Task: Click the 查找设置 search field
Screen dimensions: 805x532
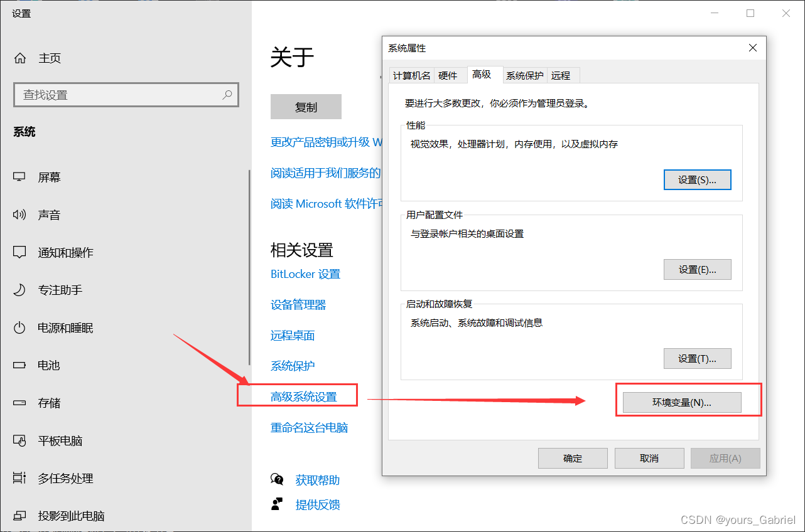Action: tap(126, 95)
